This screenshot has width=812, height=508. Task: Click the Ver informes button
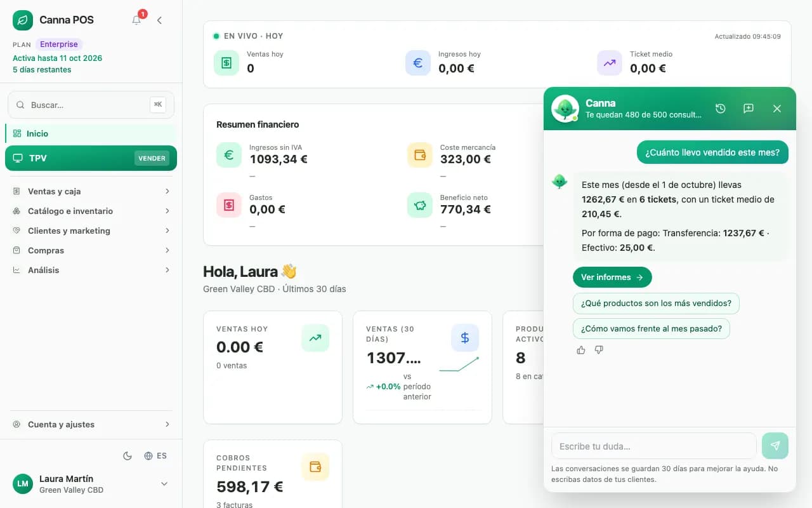[612, 277]
